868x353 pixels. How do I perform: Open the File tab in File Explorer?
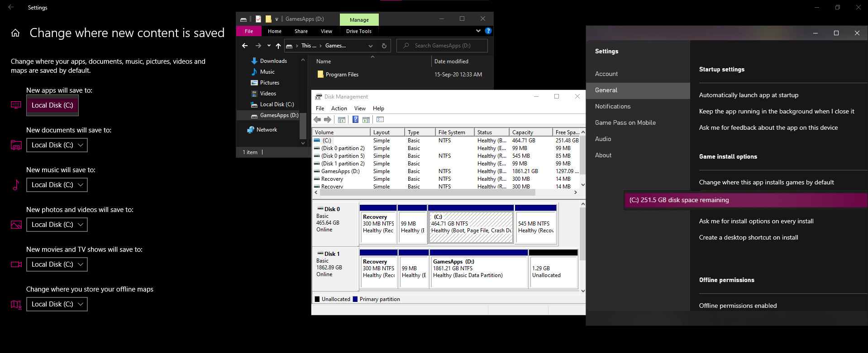(x=249, y=31)
